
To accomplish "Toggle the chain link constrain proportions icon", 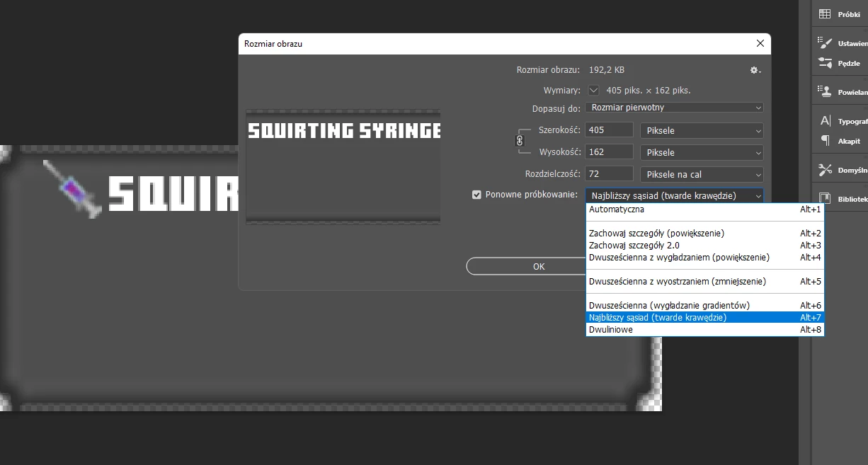I will click(x=520, y=141).
